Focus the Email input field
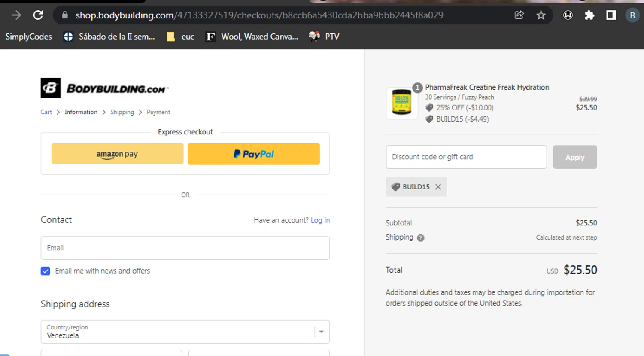The height and width of the screenshot is (356, 644). tap(185, 248)
